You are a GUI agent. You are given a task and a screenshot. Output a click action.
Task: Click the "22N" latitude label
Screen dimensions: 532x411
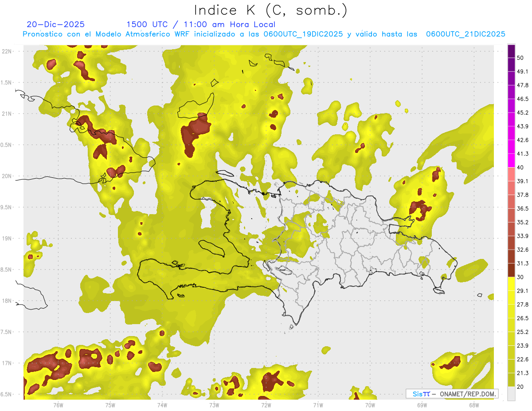pos(7,51)
